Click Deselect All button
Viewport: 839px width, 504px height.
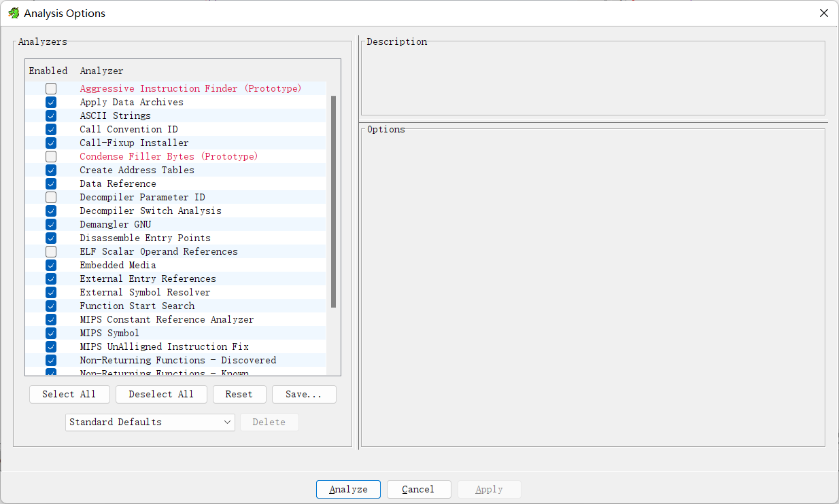click(161, 394)
